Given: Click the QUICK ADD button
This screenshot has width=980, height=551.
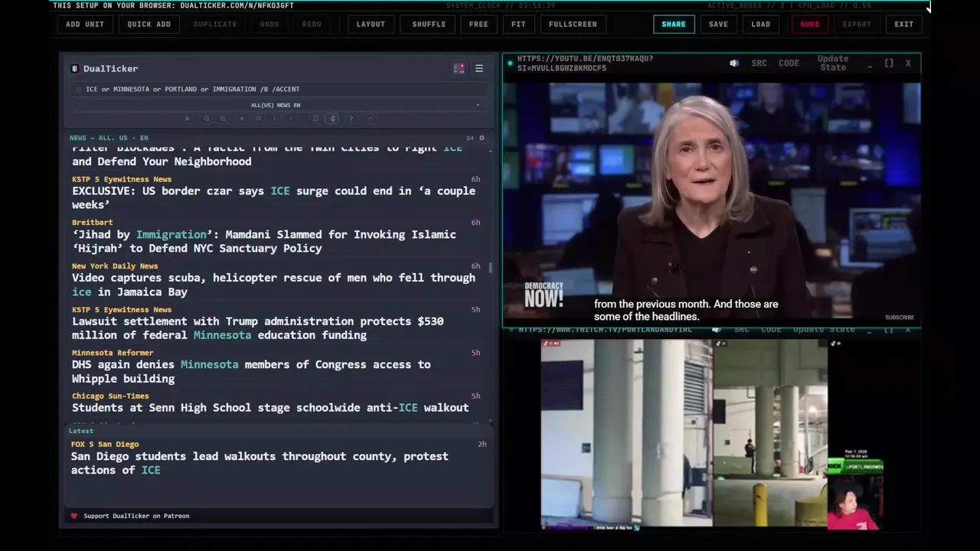Looking at the screenshot, I should (x=149, y=24).
